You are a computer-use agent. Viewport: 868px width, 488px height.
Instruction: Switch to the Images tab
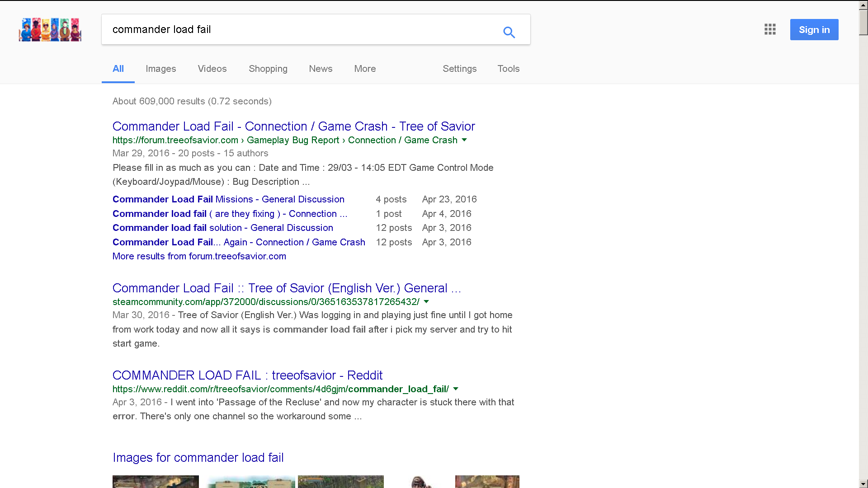coord(160,69)
